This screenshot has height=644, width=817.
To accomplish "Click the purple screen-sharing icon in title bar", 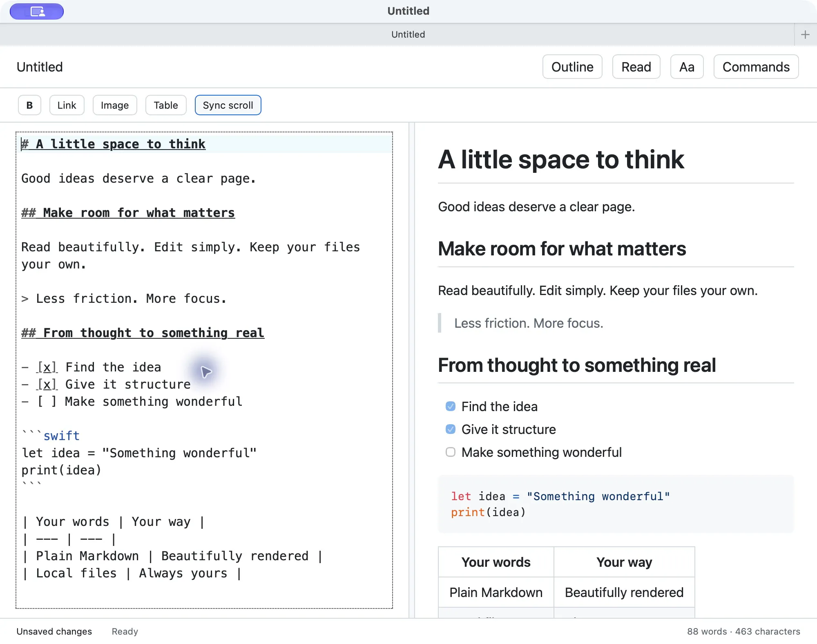I will click(37, 11).
